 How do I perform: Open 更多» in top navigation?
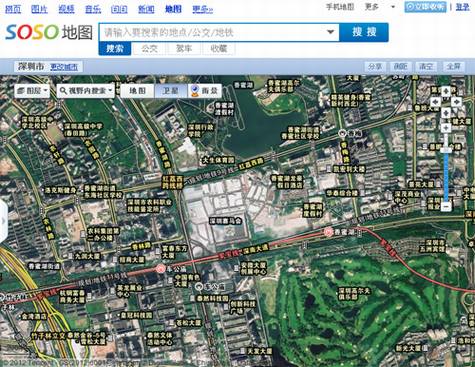point(203,9)
